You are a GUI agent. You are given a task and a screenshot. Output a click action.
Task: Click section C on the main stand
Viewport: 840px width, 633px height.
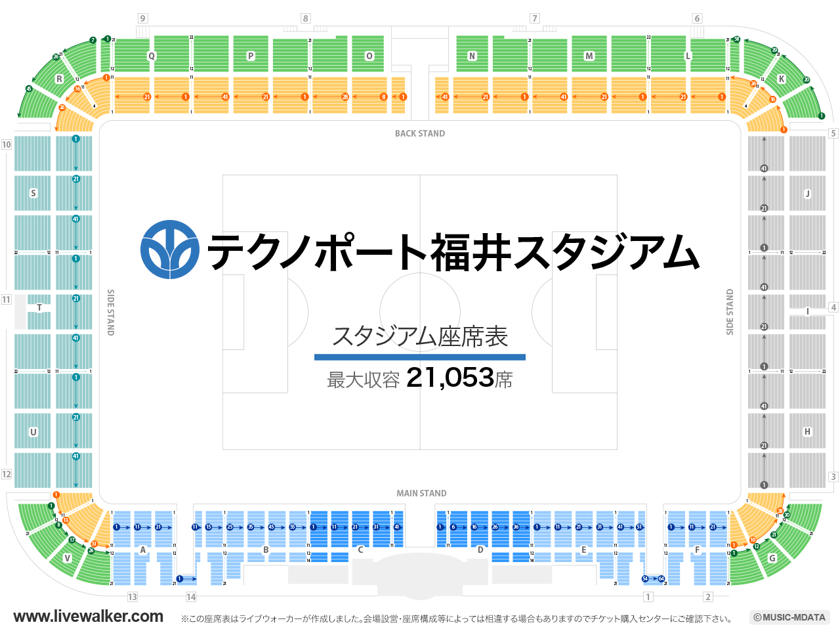[x=360, y=548]
